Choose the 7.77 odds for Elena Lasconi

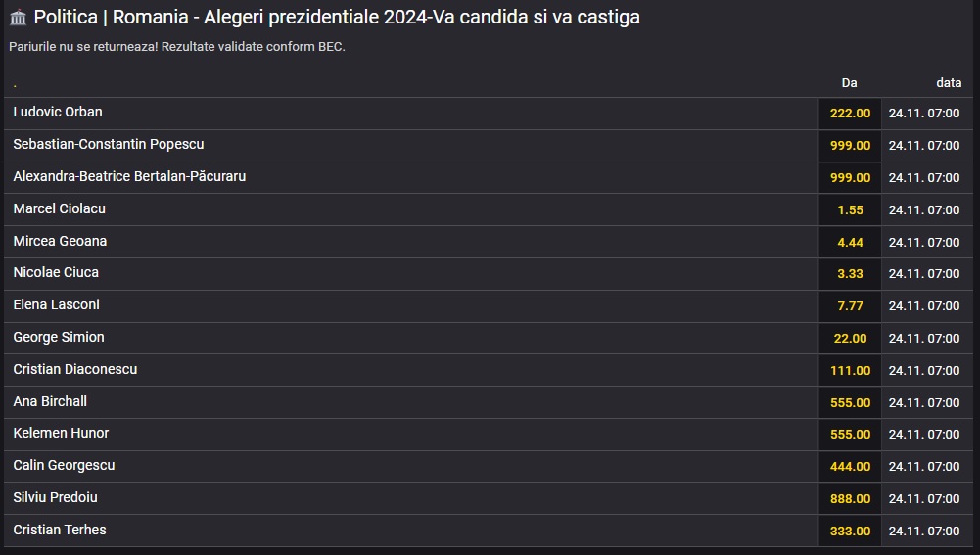click(x=850, y=306)
